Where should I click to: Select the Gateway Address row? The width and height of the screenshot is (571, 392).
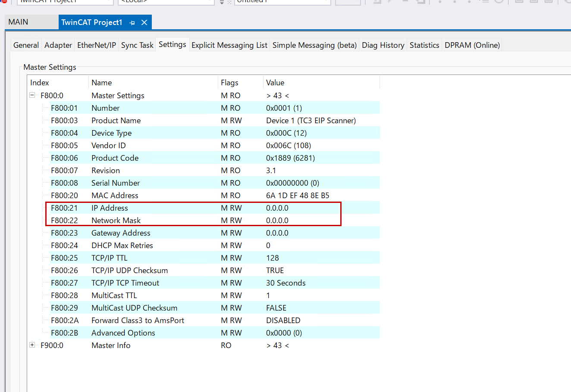pos(121,233)
